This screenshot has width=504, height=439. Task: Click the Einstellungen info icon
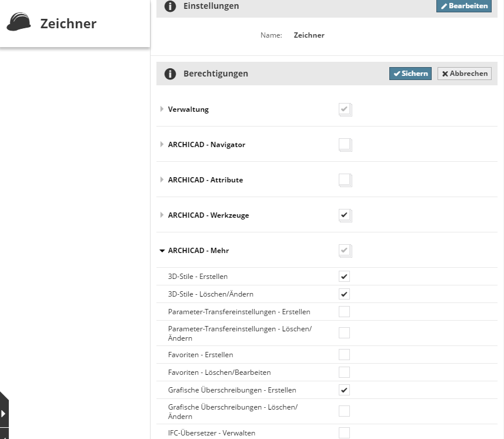[170, 6]
